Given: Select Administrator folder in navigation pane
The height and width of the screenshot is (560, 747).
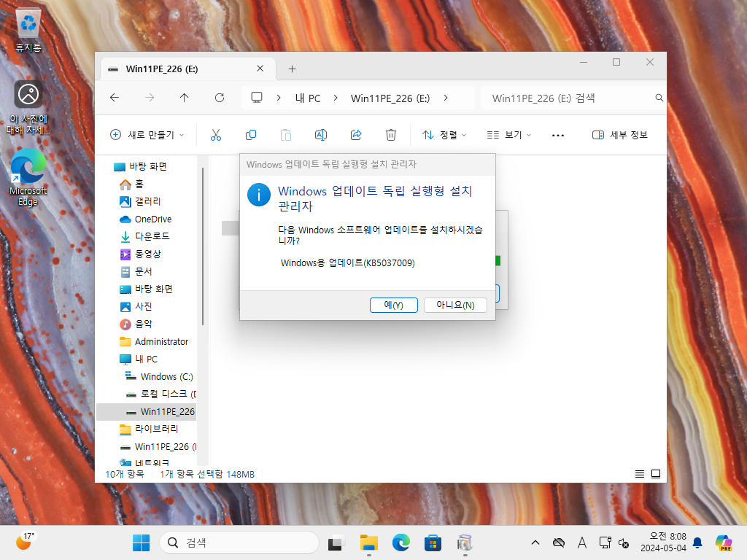Looking at the screenshot, I should pyautogui.click(x=155, y=341).
